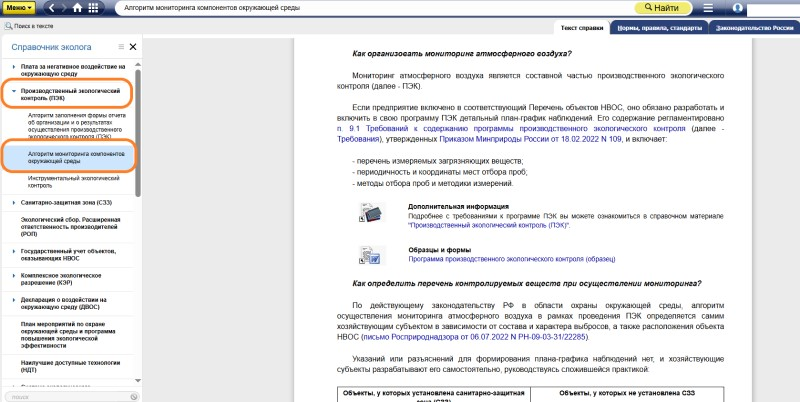Expand Санитарно-защитная зона (СЗЗ) section
The width and height of the screenshot is (800, 402).
point(14,203)
